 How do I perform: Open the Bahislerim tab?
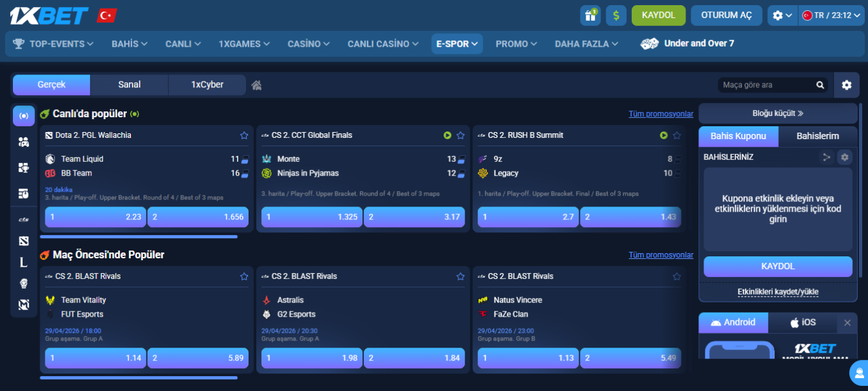pos(818,136)
